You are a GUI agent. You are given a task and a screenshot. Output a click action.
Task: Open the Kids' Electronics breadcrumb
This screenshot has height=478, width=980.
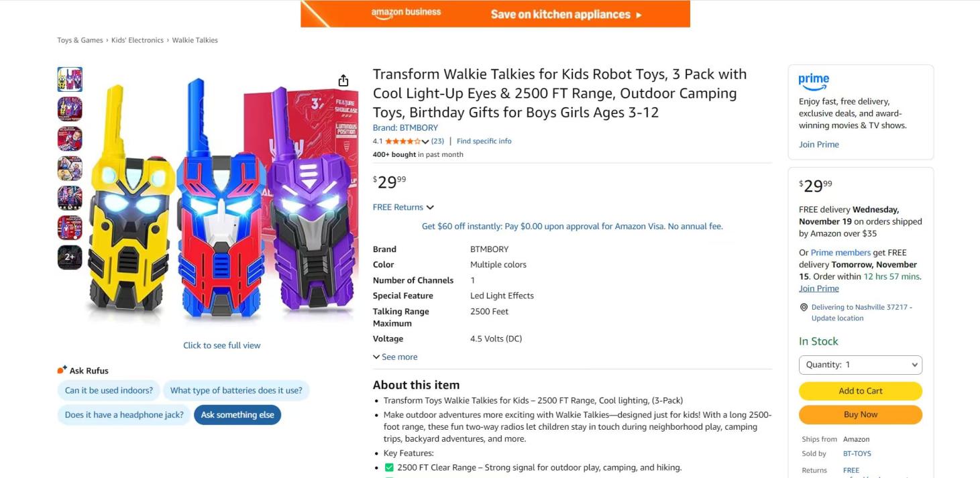[138, 40]
